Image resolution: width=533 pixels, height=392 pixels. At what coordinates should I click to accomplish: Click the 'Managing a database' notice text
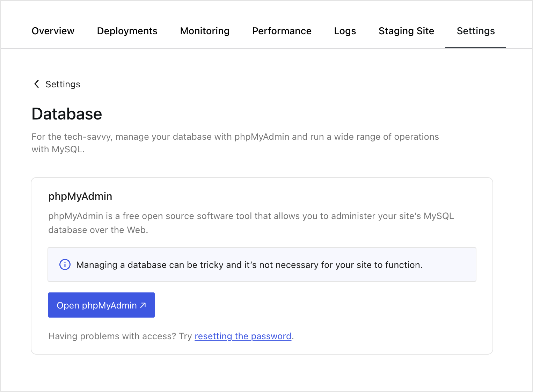tap(249, 265)
